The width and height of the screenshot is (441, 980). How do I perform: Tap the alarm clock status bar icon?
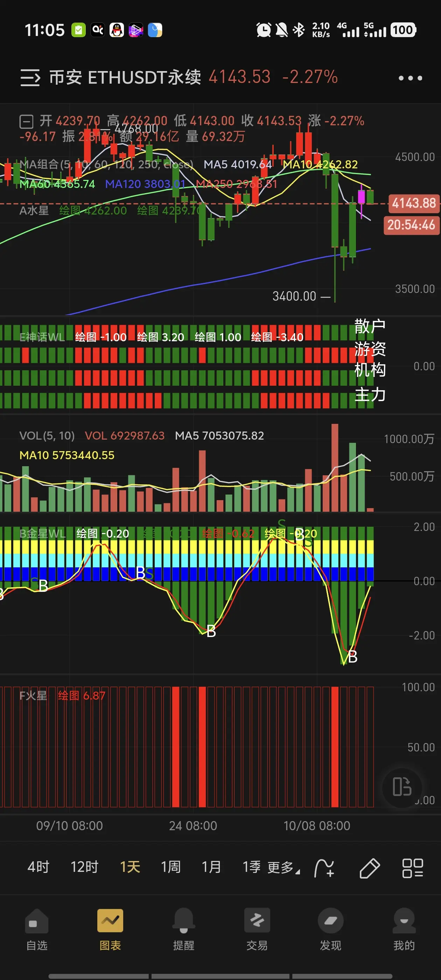click(263, 30)
